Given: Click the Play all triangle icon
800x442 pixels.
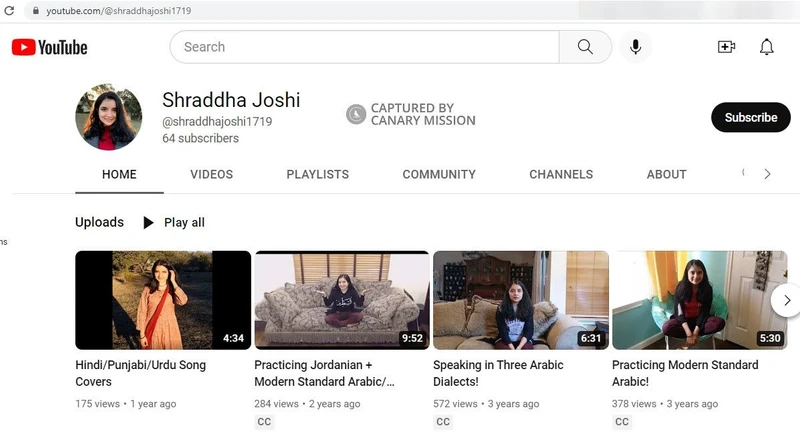Looking at the screenshot, I should coord(148,223).
